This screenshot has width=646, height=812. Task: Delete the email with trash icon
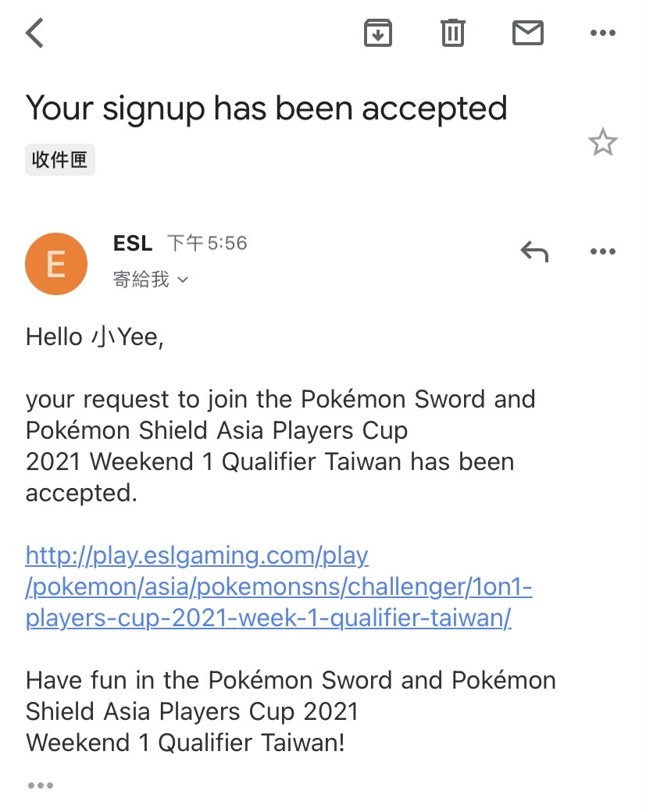point(453,33)
